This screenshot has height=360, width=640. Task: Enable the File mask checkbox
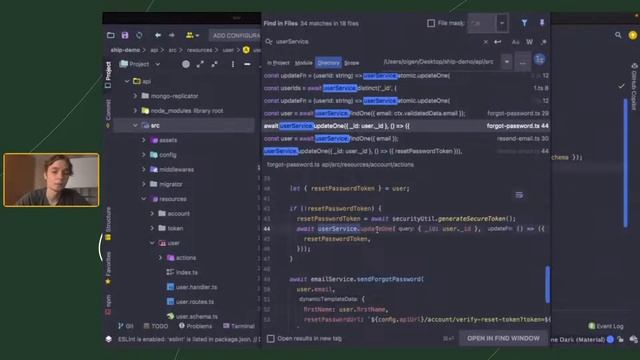(x=431, y=23)
